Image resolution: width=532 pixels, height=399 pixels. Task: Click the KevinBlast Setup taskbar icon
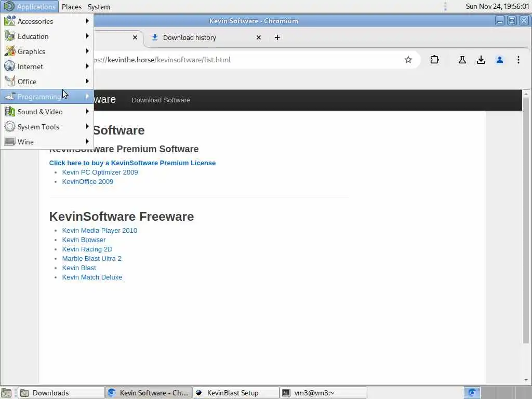click(199, 393)
